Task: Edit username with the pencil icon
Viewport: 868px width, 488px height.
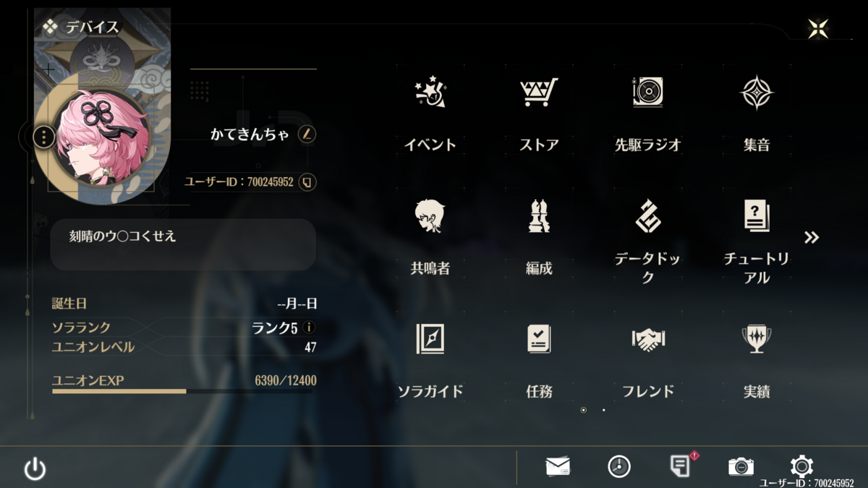Action: tap(307, 134)
